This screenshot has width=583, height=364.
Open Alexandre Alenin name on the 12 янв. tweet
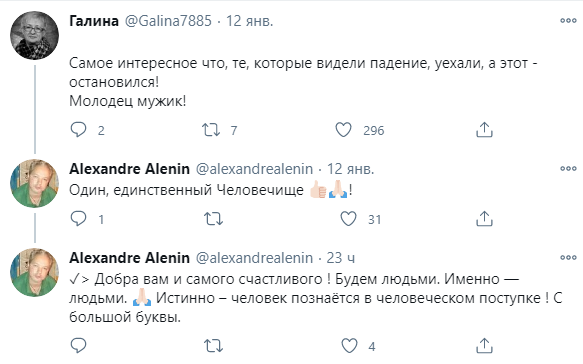(x=129, y=169)
